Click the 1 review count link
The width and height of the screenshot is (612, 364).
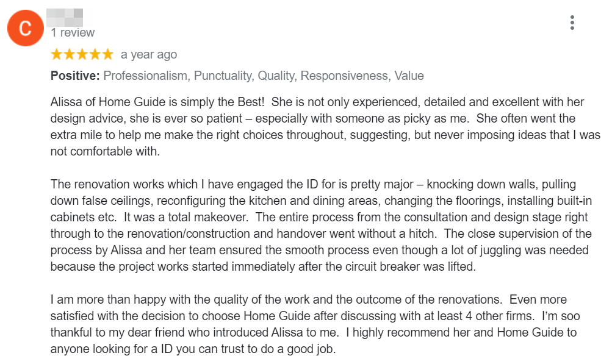click(73, 32)
